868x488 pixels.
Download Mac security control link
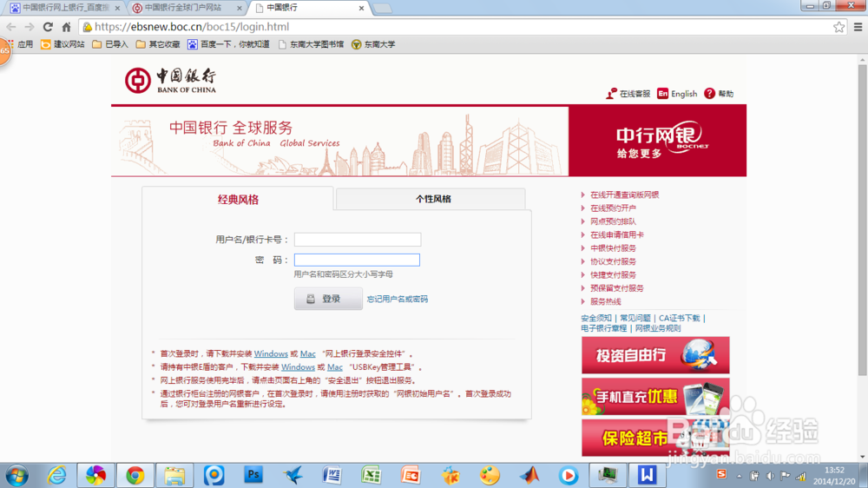pyautogui.click(x=308, y=353)
